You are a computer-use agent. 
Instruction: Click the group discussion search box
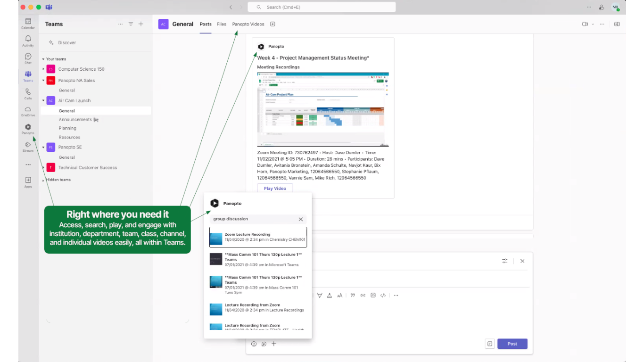point(258,219)
